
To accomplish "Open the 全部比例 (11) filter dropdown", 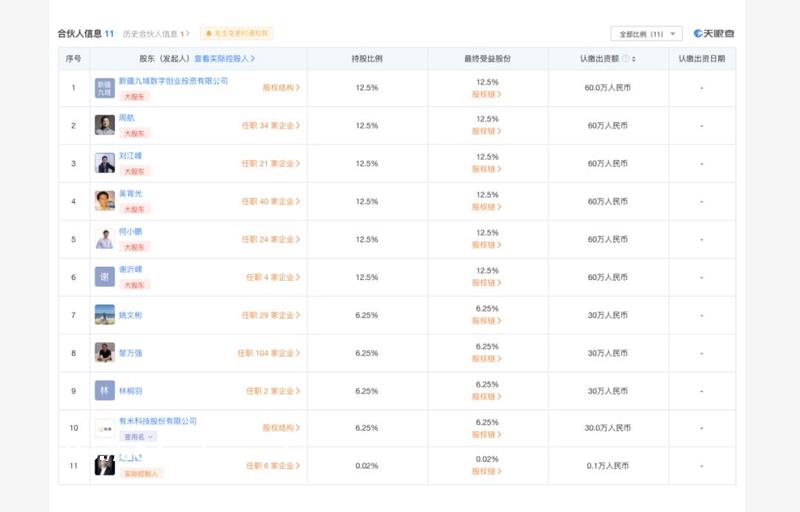I will click(646, 34).
